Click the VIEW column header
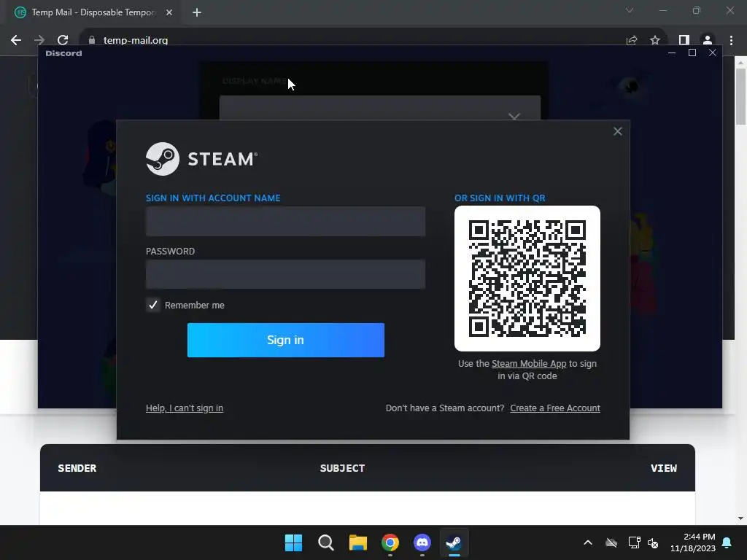This screenshot has width=747, height=560. (x=664, y=468)
